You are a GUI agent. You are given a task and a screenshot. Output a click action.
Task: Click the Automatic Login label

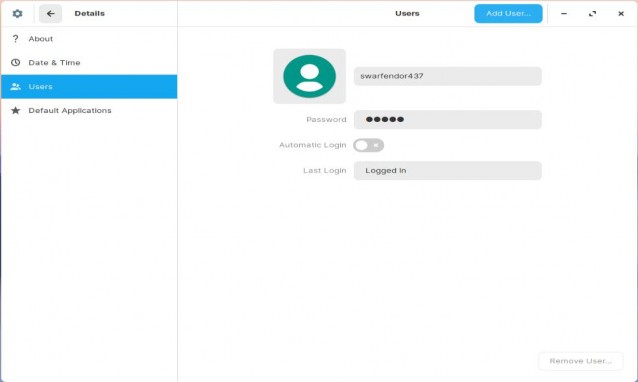pyautogui.click(x=312, y=145)
